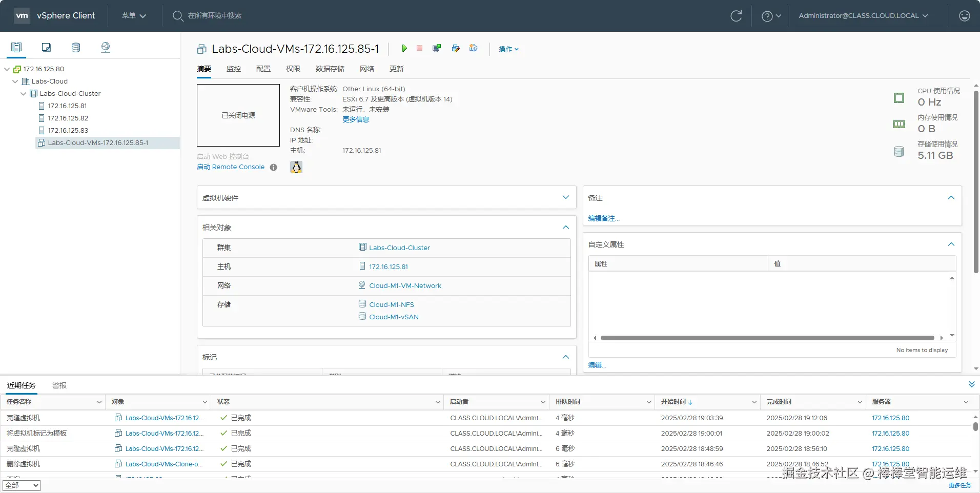Launch the VM console from the toolbar

pyautogui.click(x=437, y=48)
